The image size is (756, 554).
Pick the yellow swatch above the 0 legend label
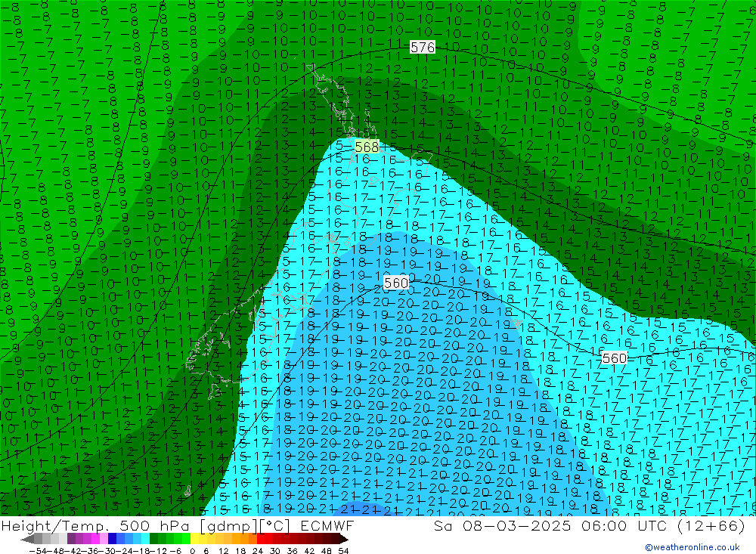click(194, 539)
